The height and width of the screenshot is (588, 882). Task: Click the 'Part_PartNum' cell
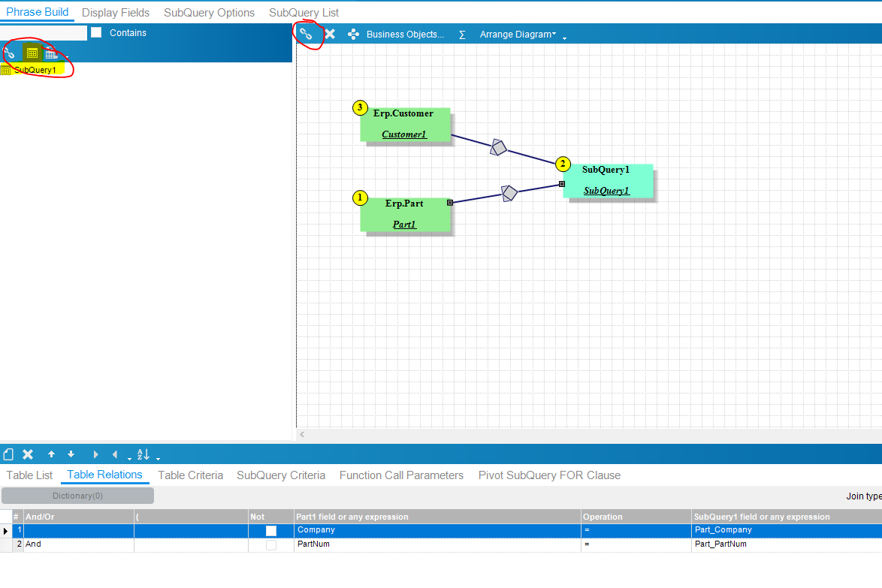coord(787,544)
